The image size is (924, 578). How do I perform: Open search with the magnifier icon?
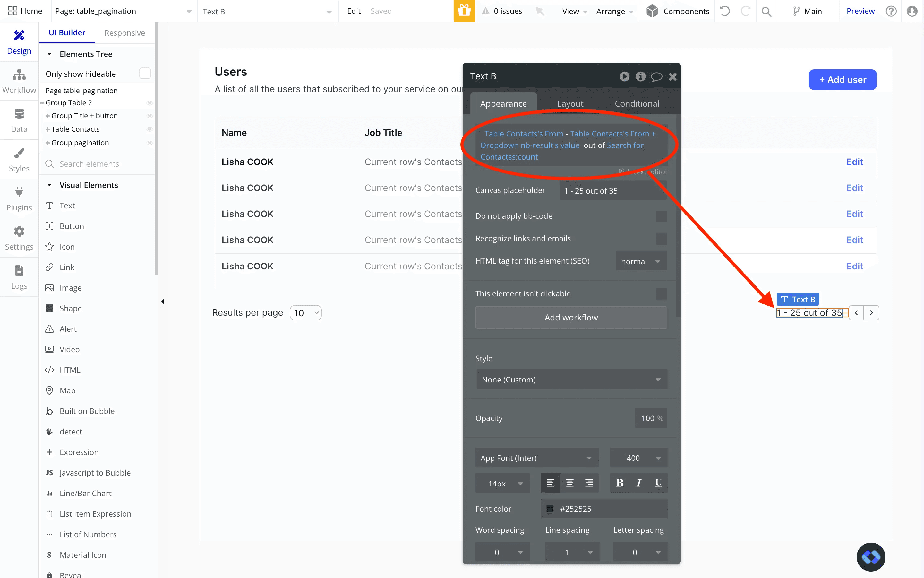(766, 12)
